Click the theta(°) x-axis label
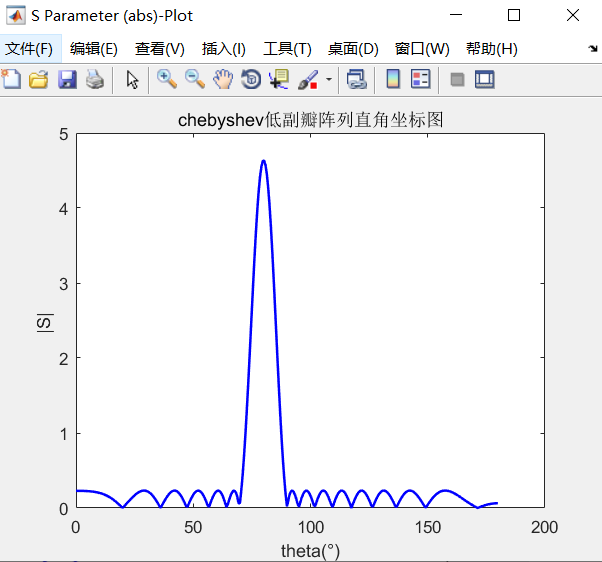The width and height of the screenshot is (602, 562). click(x=310, y=551)
